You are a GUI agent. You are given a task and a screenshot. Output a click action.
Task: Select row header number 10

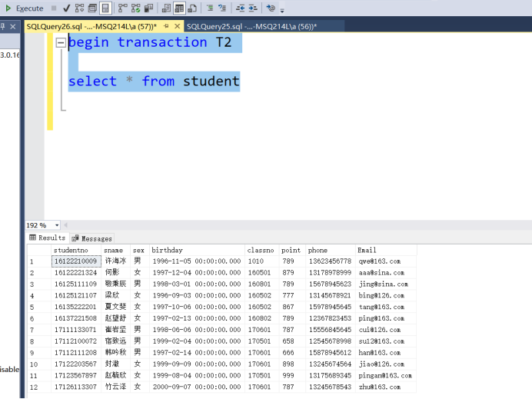[x=39, y=364]
